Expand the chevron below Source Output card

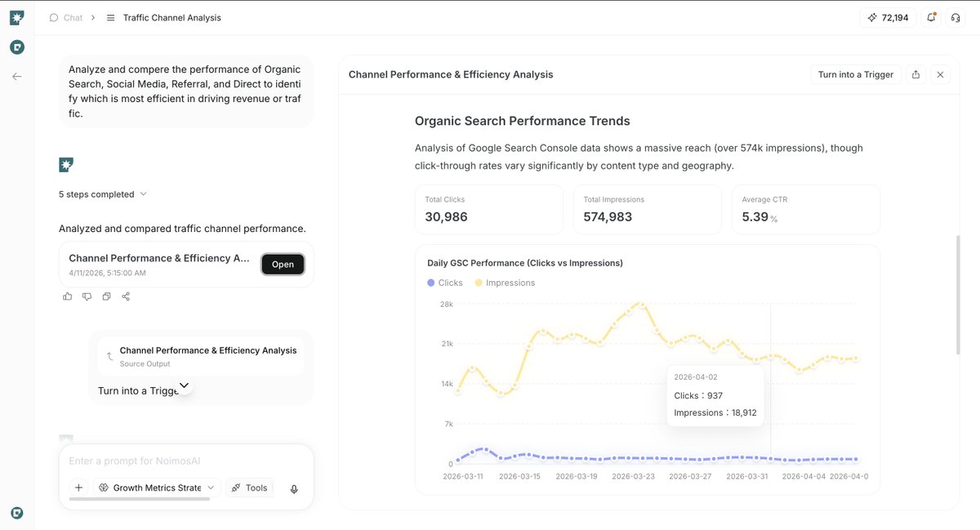[x=184, y=385]
